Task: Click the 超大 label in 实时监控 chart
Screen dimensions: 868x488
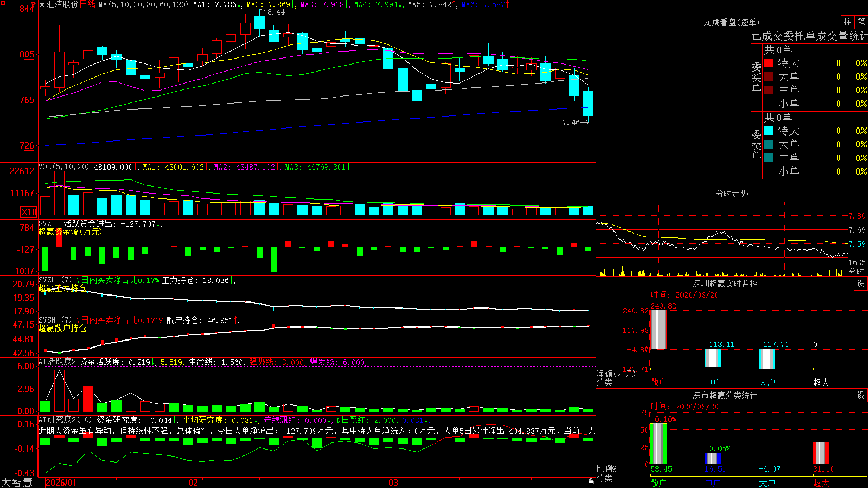Action: tap(821, 382)
